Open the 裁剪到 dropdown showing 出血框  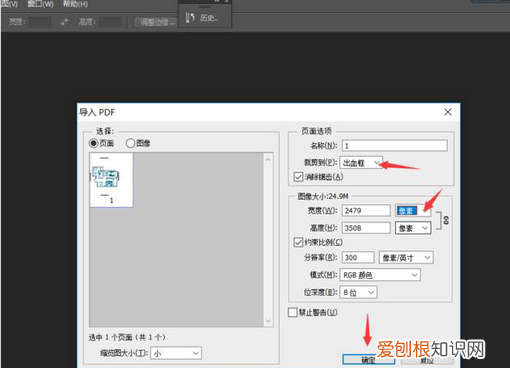click(361, 163)
